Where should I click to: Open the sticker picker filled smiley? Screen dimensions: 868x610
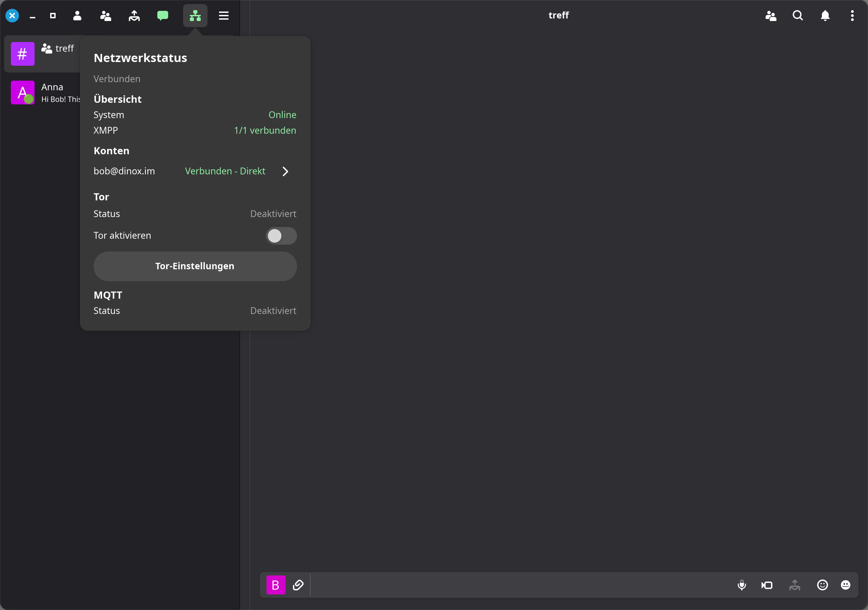(x=846, y=585)
